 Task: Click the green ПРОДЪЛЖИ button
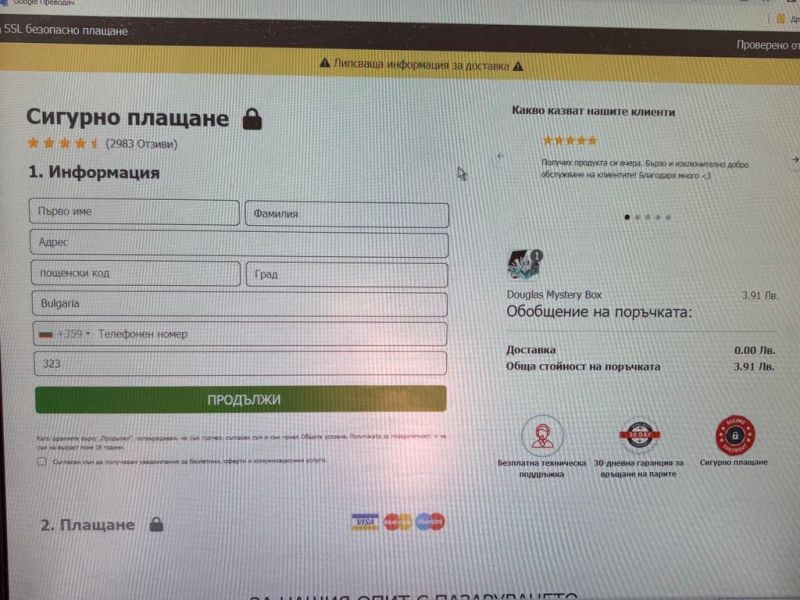[x=241, y=399]
